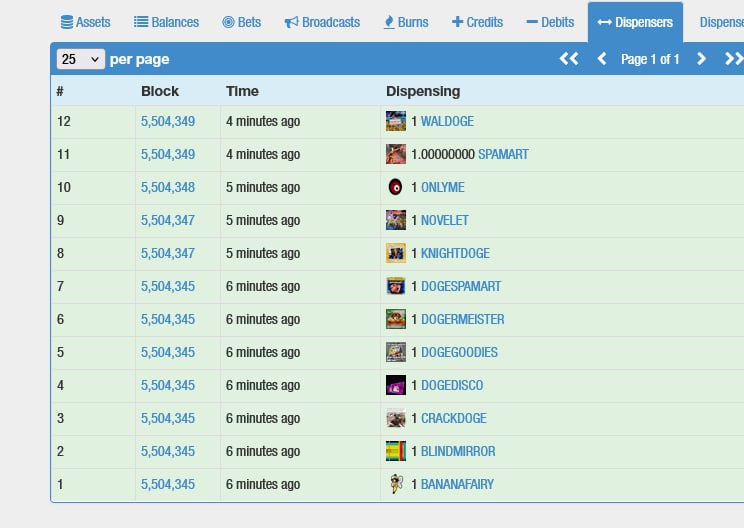Click the DOGEDISCO asset thumbnail

(396, 385)
